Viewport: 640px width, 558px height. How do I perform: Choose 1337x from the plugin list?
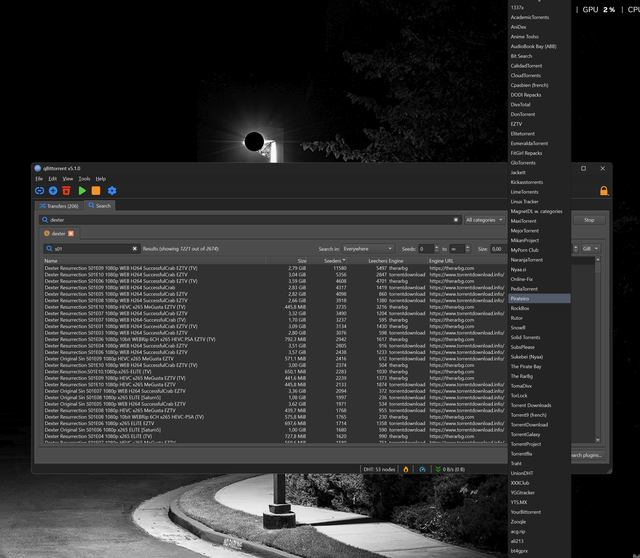click(x=539, y=8)
